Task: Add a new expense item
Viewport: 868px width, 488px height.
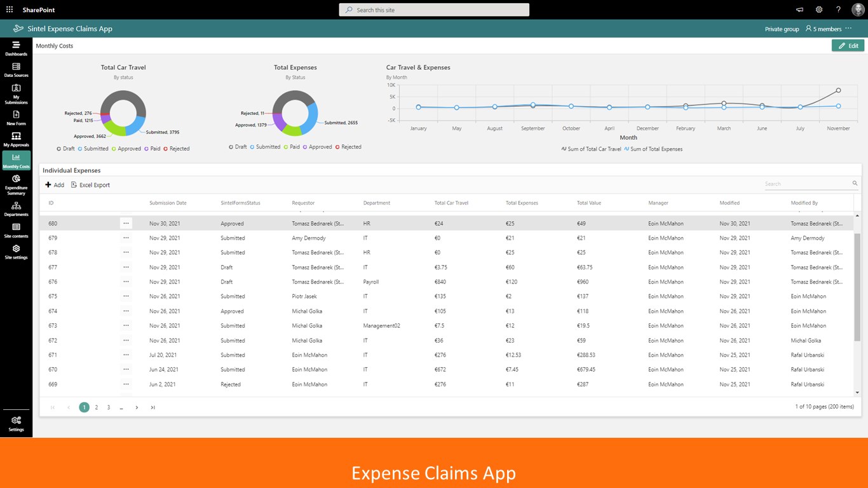Action: [x=55, y=185]
